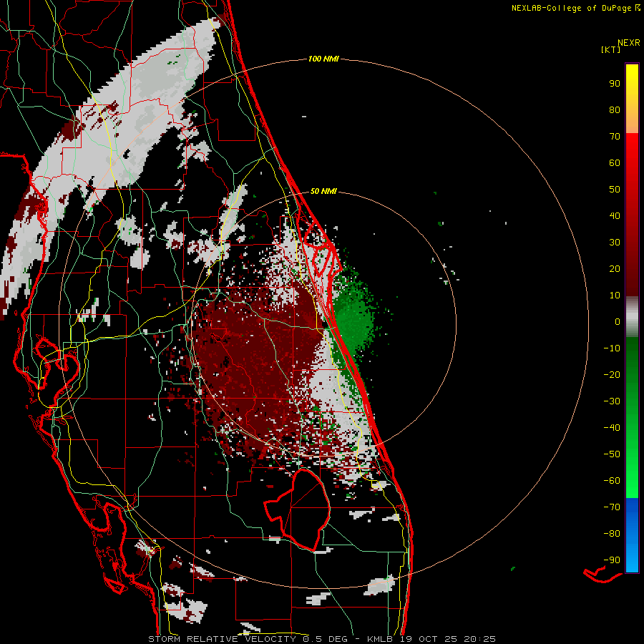The width and height of the screenshot is (644, 644).
Task: Click the [KT] units label above scale
Action: 611,49
